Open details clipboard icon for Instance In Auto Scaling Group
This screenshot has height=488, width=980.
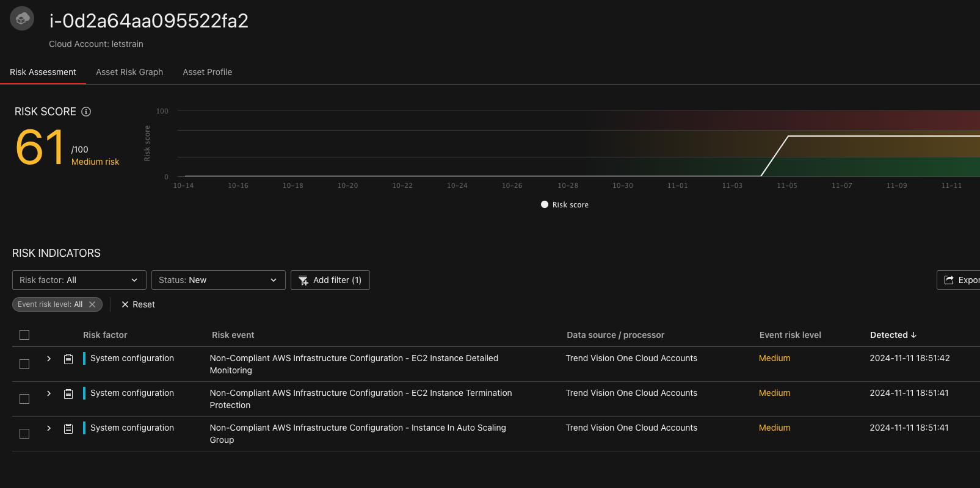pyautogui.click(x=68, y=429)
